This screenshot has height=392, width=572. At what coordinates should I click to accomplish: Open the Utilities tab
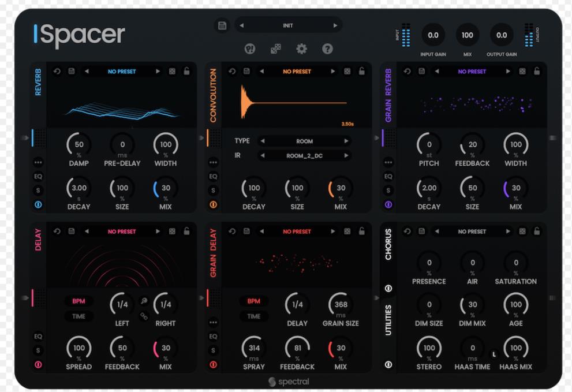388,320
